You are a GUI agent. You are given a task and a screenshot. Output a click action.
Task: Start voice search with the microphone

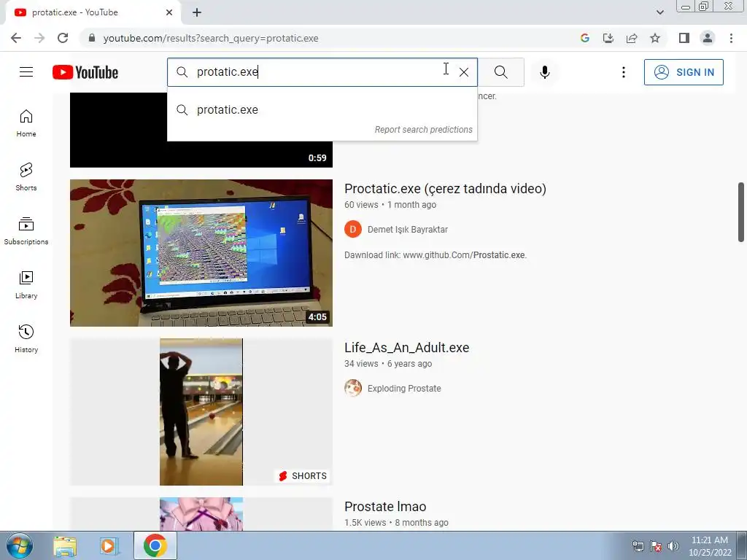click(544, 72)
